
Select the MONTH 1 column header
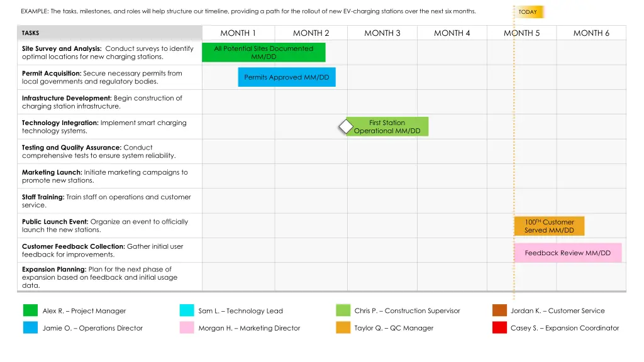(238, 33)
